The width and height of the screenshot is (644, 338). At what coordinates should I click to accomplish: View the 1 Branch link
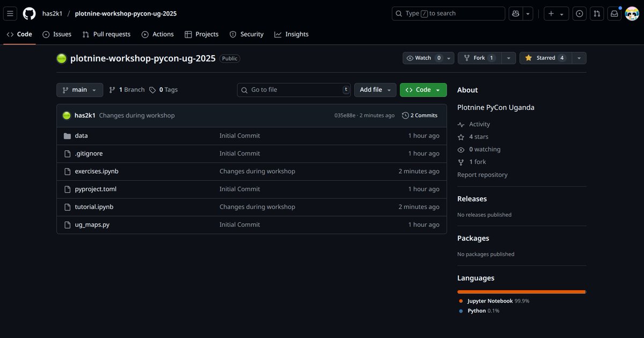coord(127,90)
